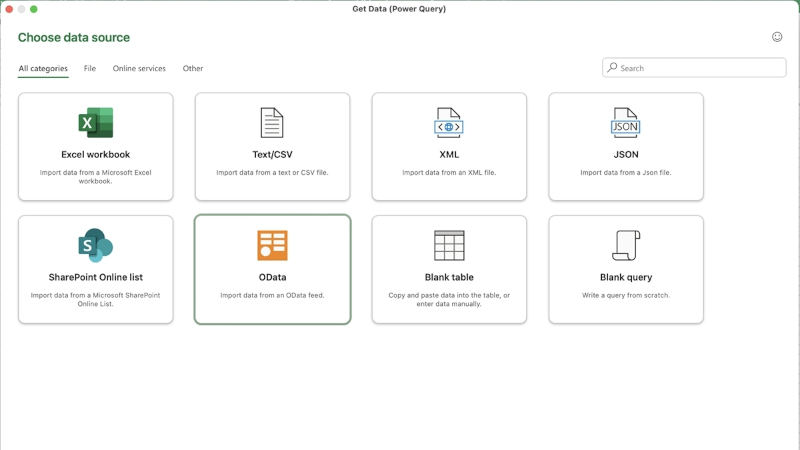Click 'Write a query from scratch.' text
This screenshot has width=800, height=450.
click(626, 295)
